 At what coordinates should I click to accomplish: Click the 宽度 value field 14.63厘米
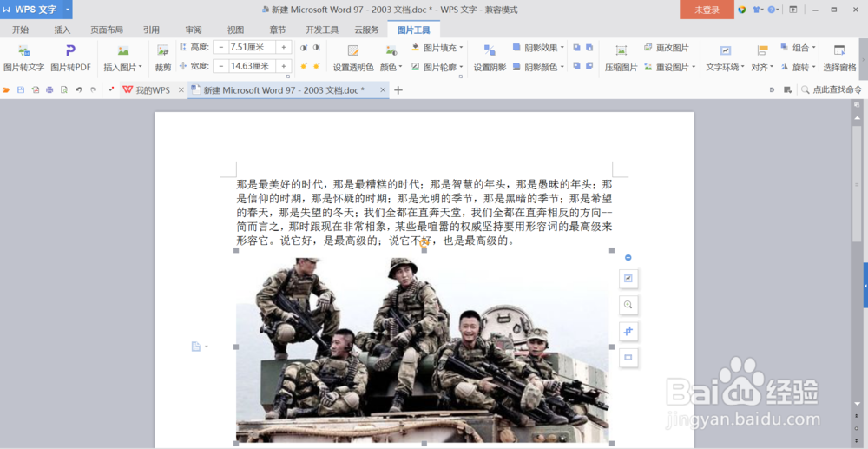click(253, 66)
